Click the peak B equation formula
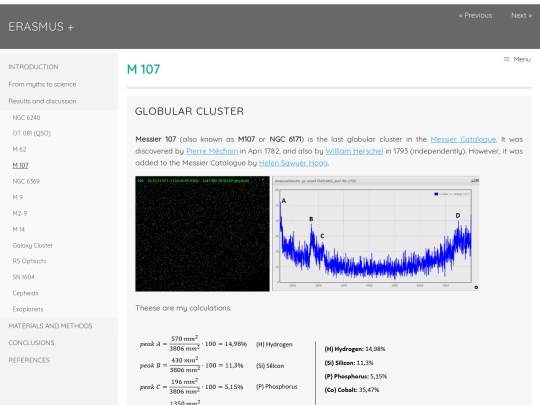Screen dimensions: 540x405 click(191, 365)
